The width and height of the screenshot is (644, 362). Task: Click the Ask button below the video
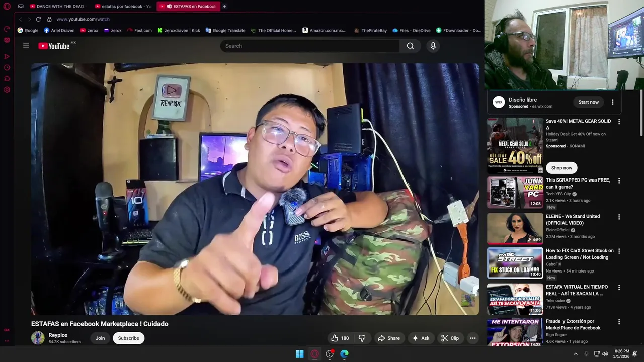421,338
